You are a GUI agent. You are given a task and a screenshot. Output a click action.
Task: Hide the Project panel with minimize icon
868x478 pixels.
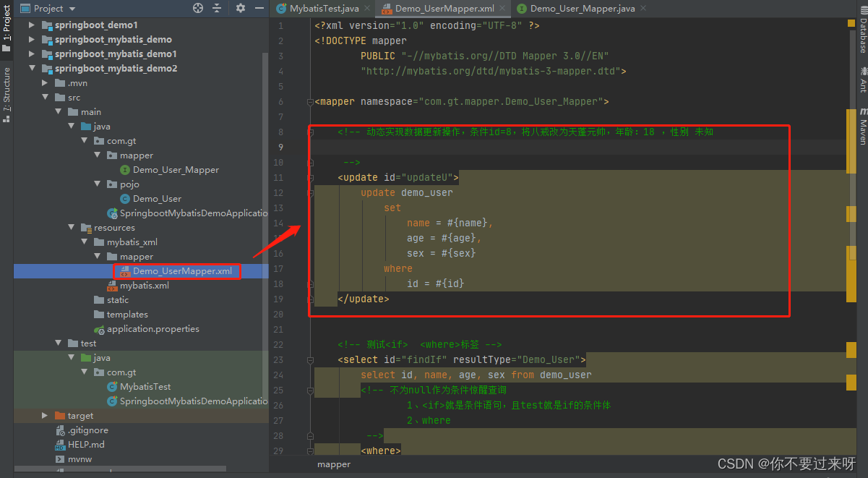(259, 9)
